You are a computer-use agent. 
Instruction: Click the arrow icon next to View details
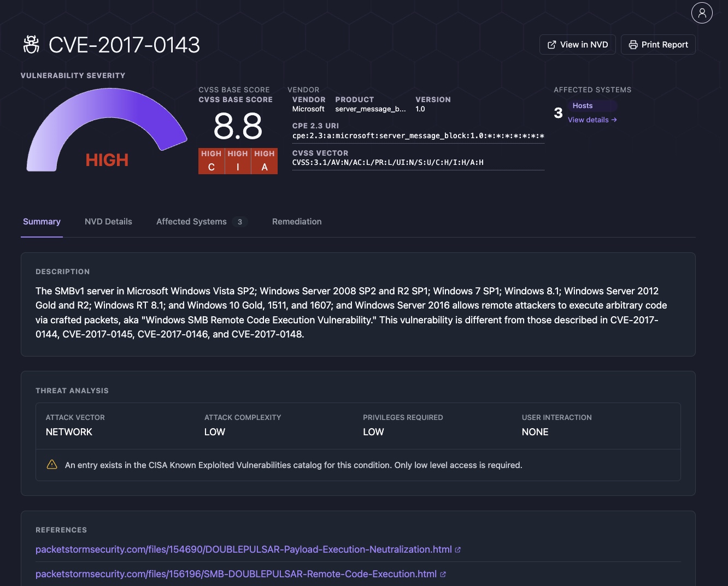(613, 120)
